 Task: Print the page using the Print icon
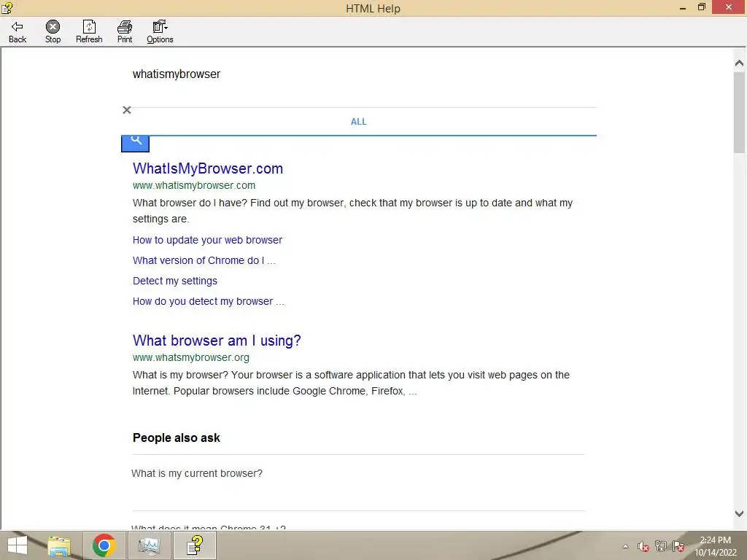(125, 32)
